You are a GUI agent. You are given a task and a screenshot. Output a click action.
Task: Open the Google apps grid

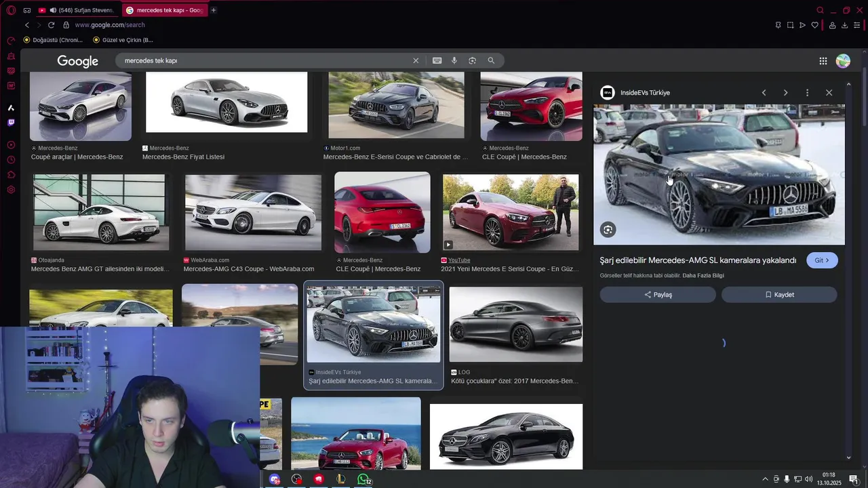point(823,61)
